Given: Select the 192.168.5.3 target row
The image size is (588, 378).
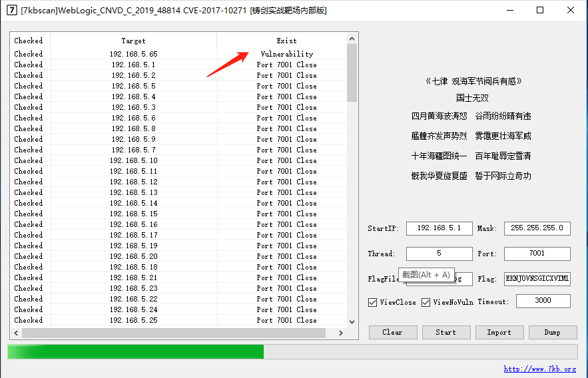Looking at the screenshot, I should pos(178,107).
